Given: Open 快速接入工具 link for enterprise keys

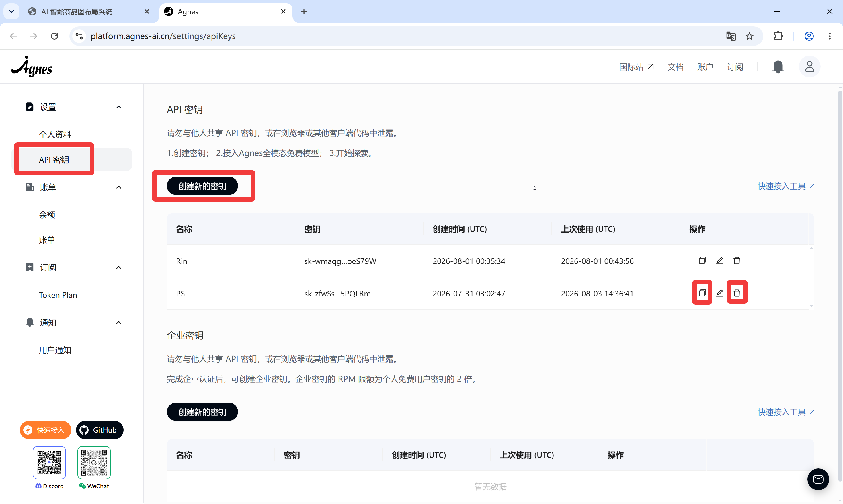Looking at the screenshot, I should click(x=786, y=412).
